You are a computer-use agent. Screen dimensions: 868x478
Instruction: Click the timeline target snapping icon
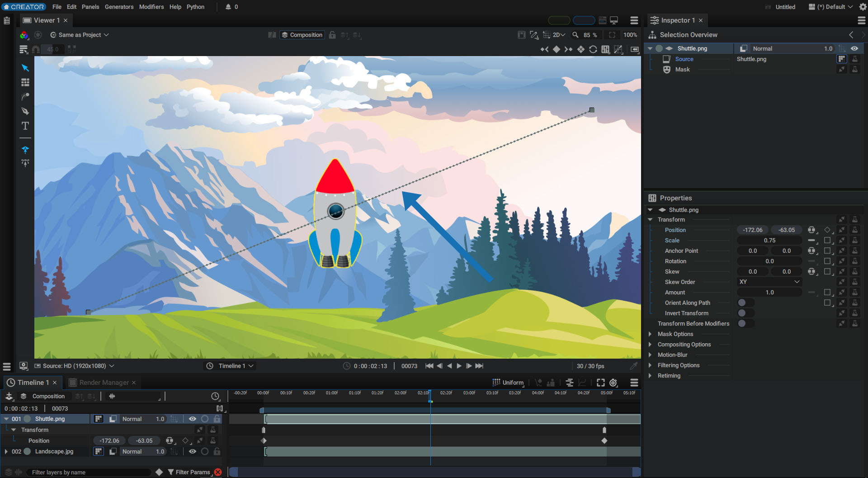613,383
